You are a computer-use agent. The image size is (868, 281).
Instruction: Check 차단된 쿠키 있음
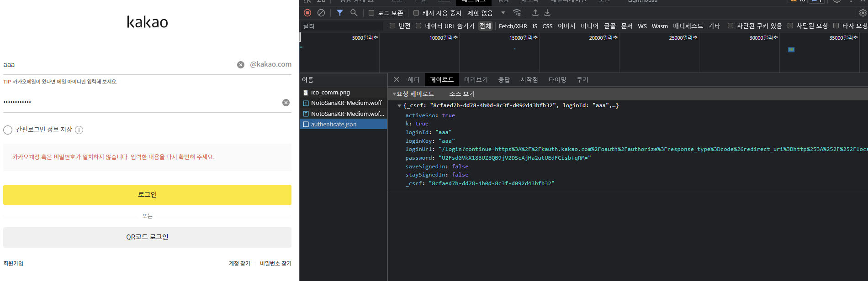coord(730,26)
